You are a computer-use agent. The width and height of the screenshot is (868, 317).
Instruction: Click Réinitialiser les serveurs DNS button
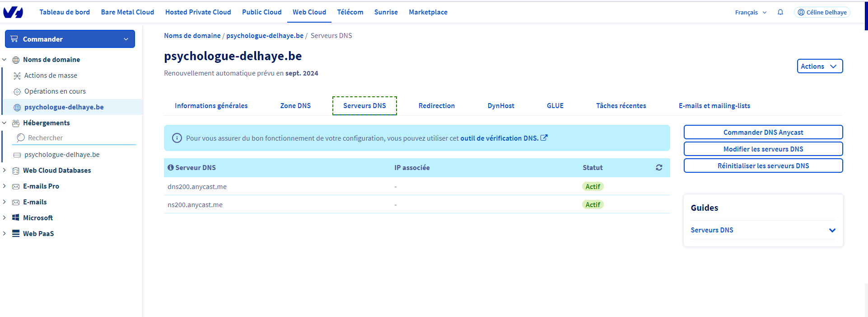click(763, 166)
